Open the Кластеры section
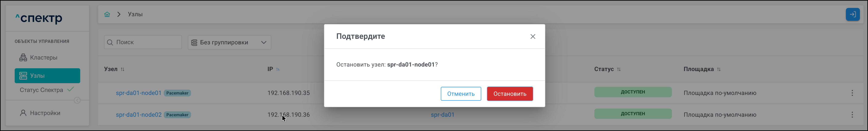 point(43,57)
